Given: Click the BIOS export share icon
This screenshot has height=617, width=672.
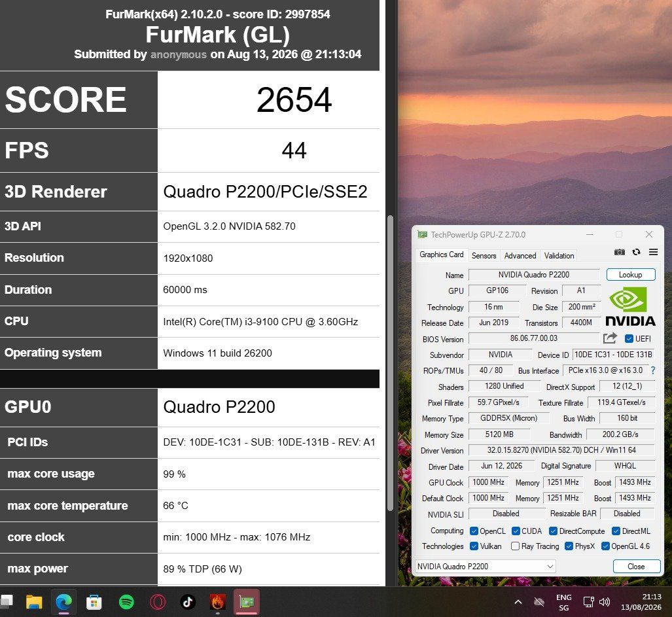Looking at the screenshot, I should click(x=610, y=338).
